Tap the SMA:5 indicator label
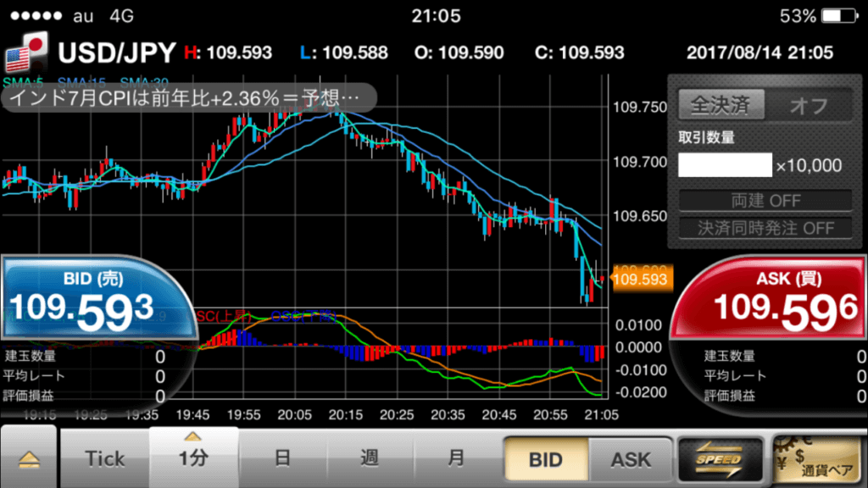Screen dimensions: 868x488 coord(23,83)
